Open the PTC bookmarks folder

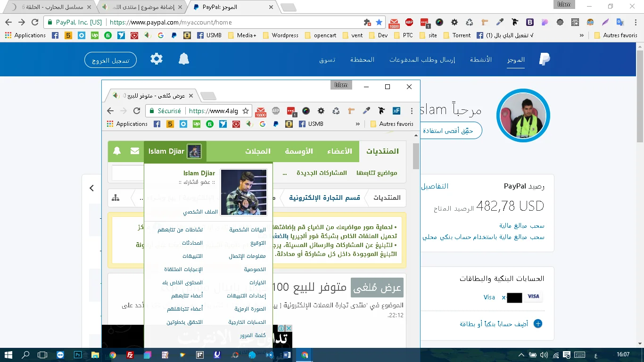pyautogui.click(x=403, y=35)
